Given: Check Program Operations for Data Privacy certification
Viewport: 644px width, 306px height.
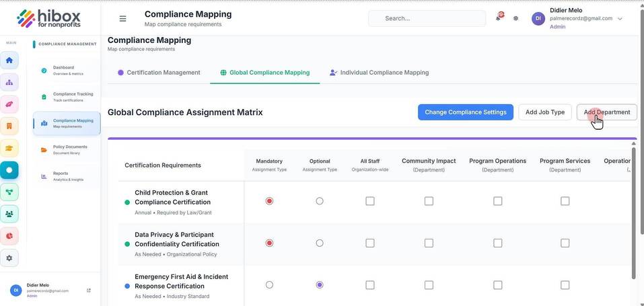Looking at the screenshot, I should (x=498, y=243).
